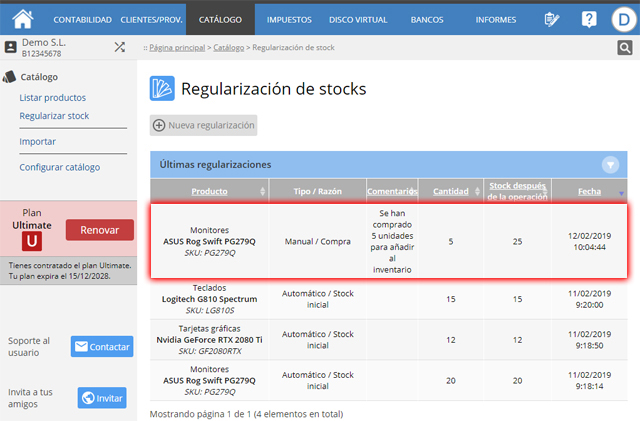Open the Informes menu
This screenshot has width=640, height=421.
click(x=496, y=20)
